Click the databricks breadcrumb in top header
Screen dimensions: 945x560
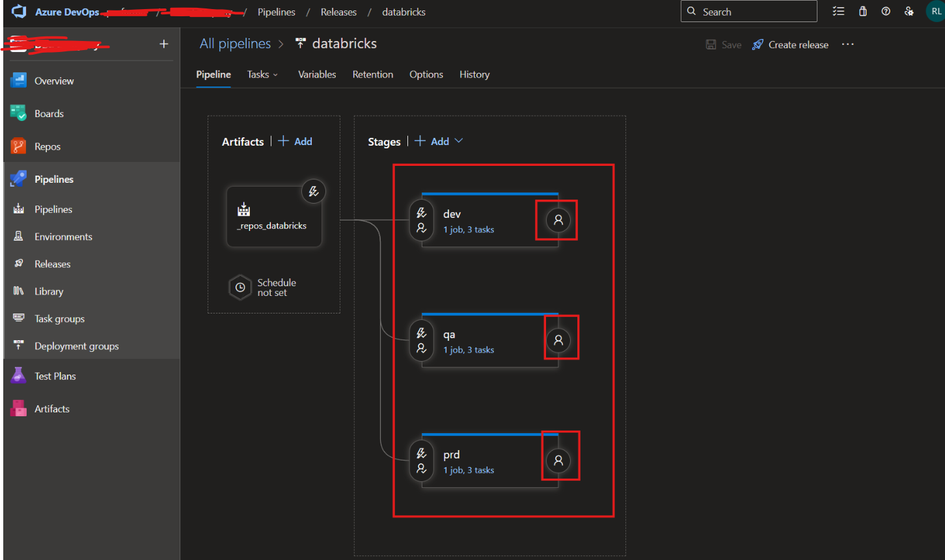pyautogui.click(x=404, y=12)
